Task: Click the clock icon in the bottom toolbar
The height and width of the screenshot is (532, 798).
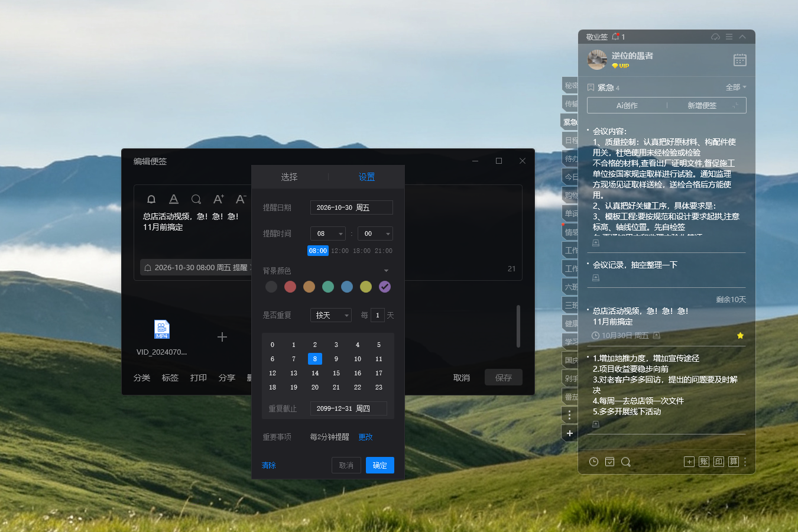Action: 593,462
